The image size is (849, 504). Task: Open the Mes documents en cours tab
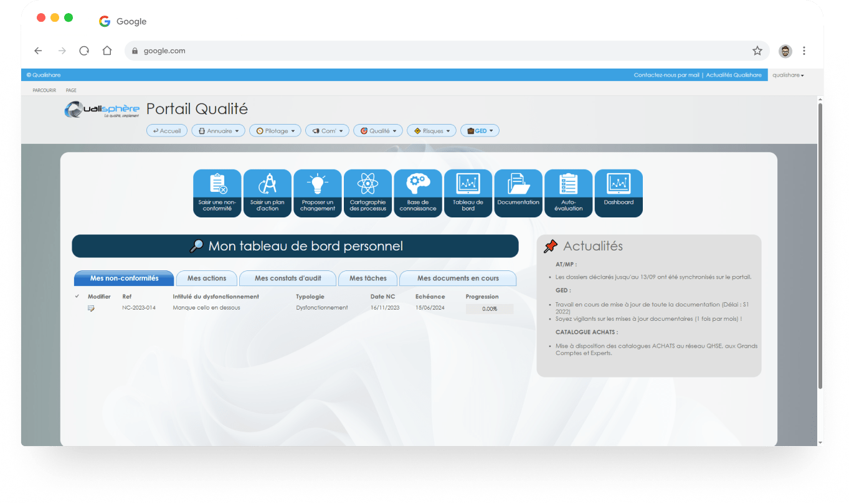458,278
